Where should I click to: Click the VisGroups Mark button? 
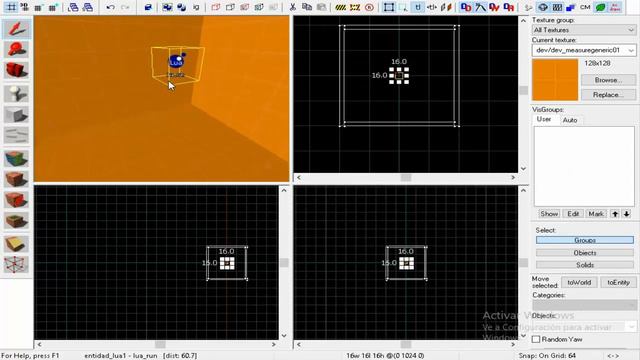coord(596,214)
